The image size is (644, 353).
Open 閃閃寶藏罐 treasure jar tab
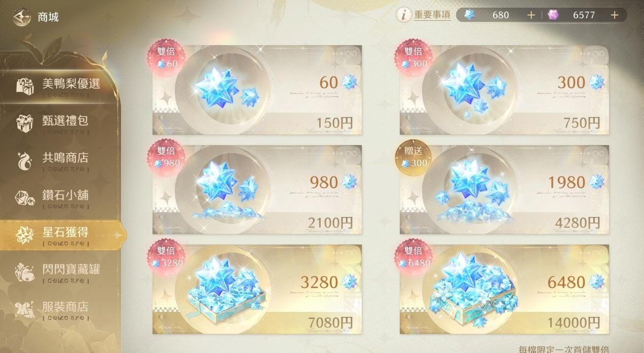tap(59, 272)
